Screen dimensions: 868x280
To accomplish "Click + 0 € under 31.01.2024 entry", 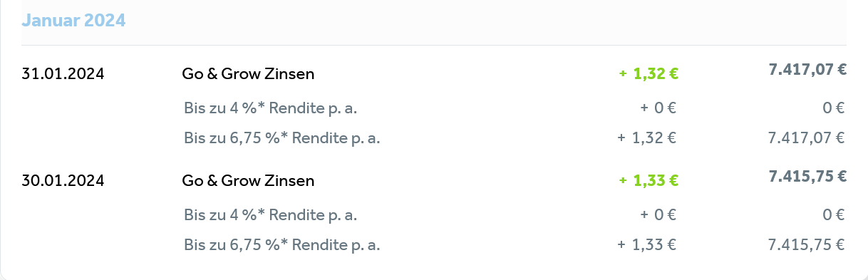I will (x=658, y=108).
